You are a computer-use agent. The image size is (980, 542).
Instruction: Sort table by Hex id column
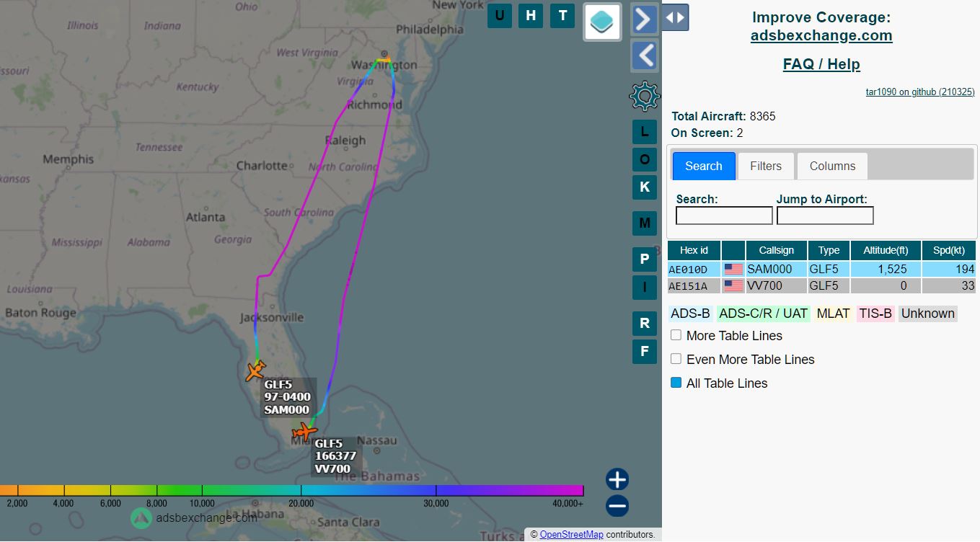click(694, 250)
